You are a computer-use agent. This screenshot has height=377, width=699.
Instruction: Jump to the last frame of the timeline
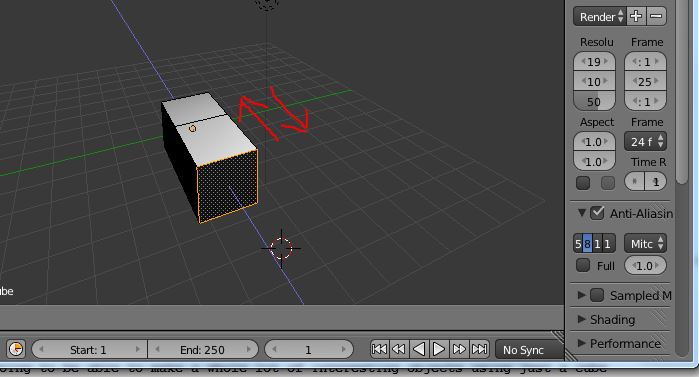[x=480, y=349]
